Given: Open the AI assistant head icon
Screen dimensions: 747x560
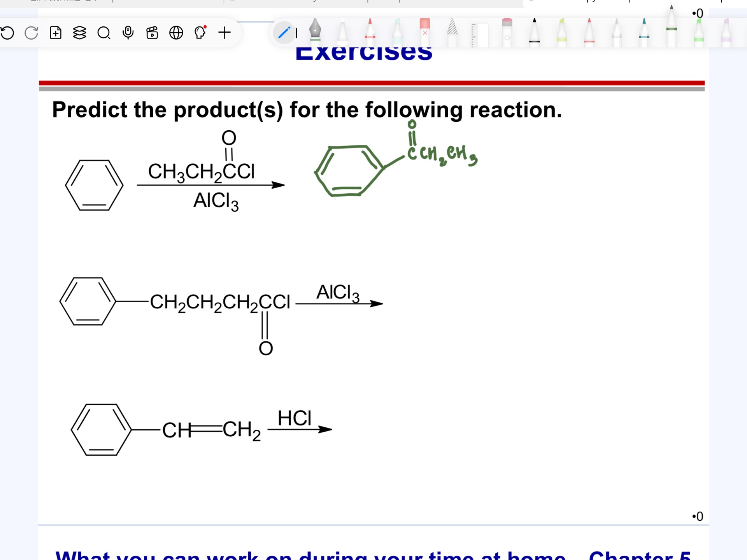Looking at the screenshot, I should click(200, 33).
